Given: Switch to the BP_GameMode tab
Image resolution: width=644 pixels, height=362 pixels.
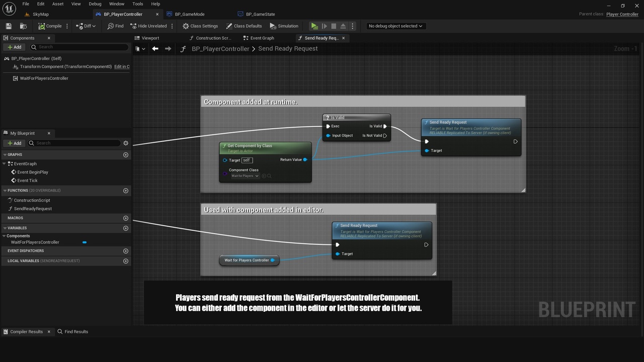Looking at the screenshot, I should pyautogui.click(x=190, y=14).
